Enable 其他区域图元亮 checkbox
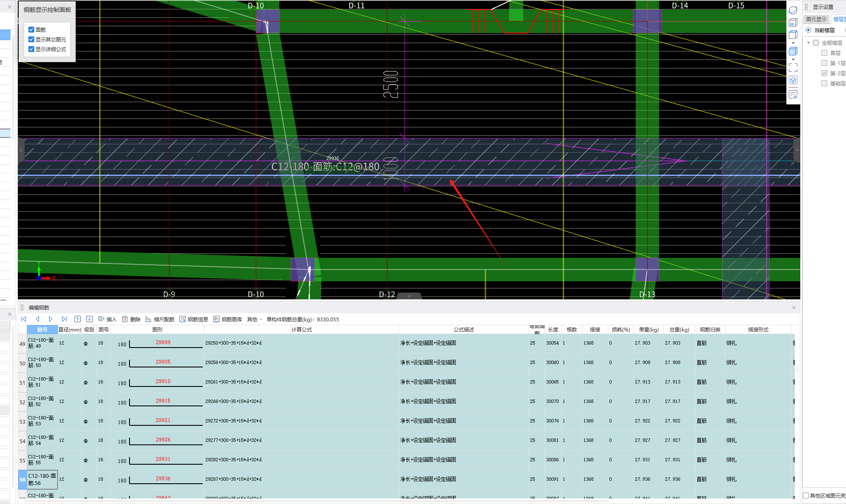The width and height of the screenshot is (846, 504). pos(806,496)
